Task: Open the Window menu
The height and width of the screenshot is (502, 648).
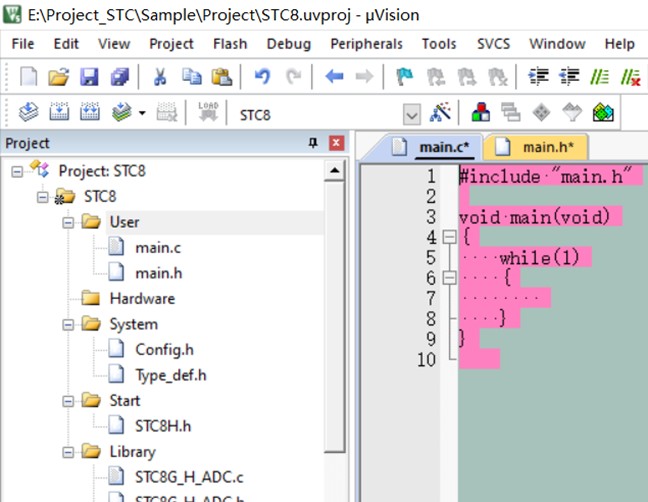Action: (x=557, y=43)
